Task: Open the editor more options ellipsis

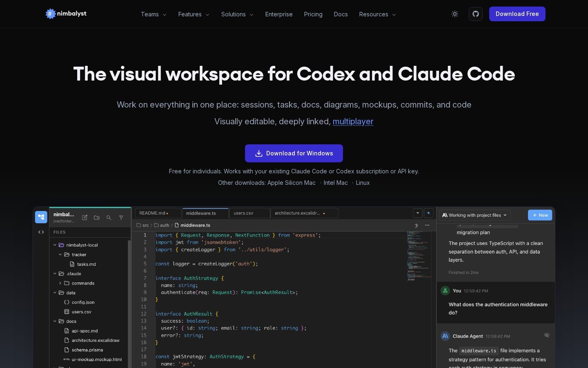Action: click(x=427, y=225)
